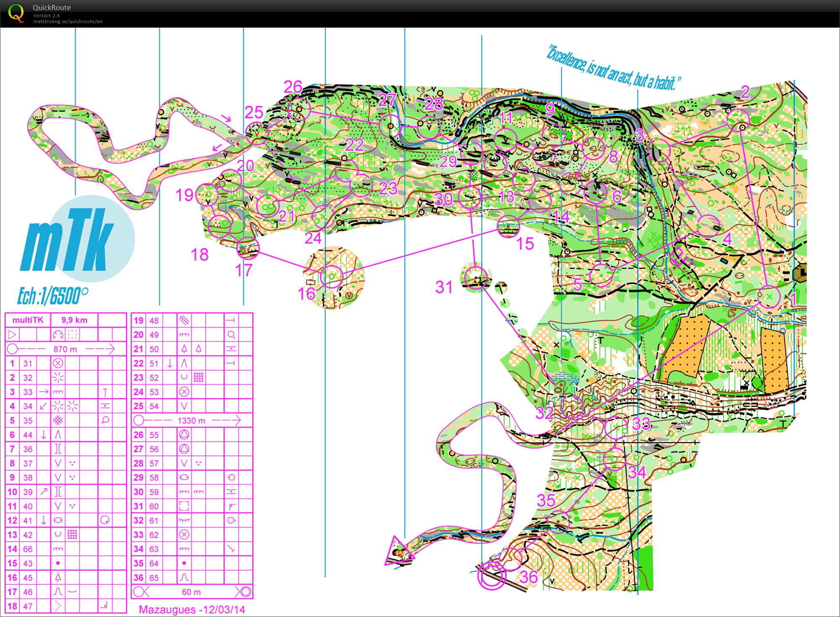The image size is (840, 617).
Task: Select control circle 17 on map
Action: click(x=248, y=248)
